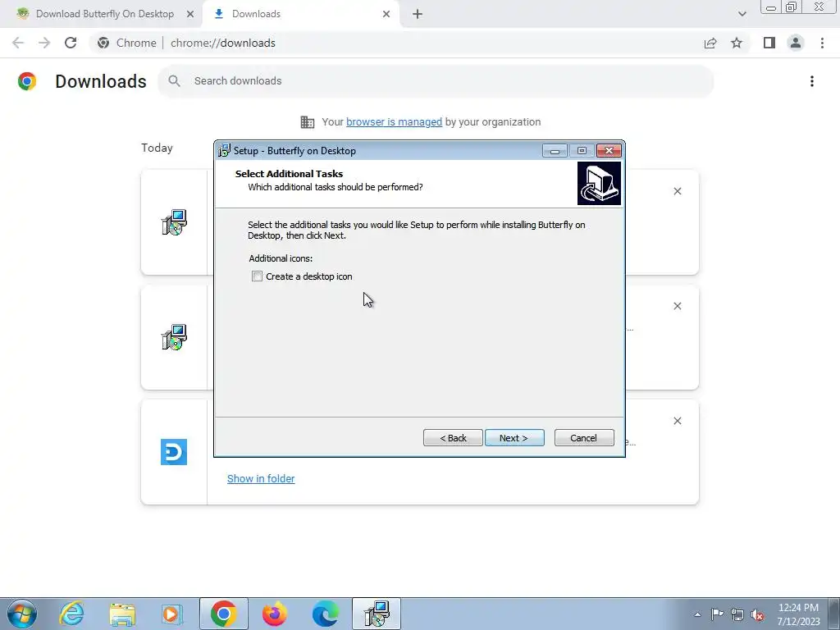Click the Setup title bar installer icon
This screenshot has width=840, height=630.
click(224, 151)
